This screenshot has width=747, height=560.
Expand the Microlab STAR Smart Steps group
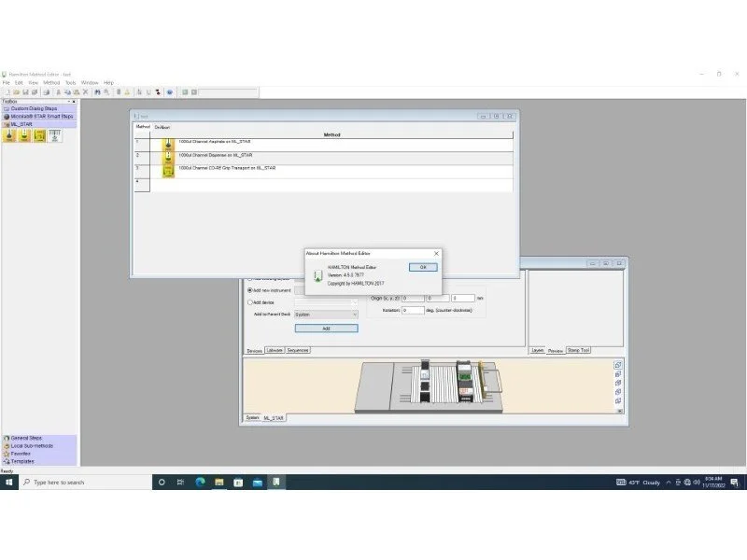pos(41,116)
